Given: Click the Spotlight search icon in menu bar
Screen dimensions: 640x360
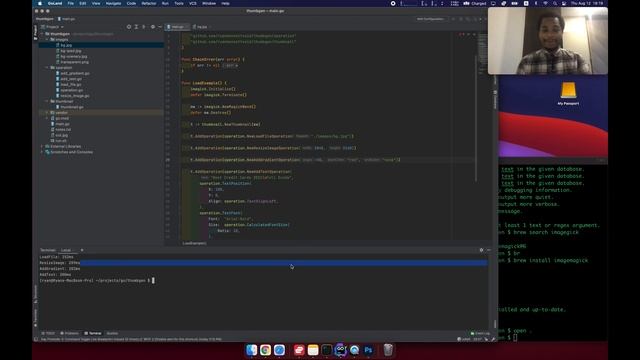Looking at the screenshot, I should [555, 3].
